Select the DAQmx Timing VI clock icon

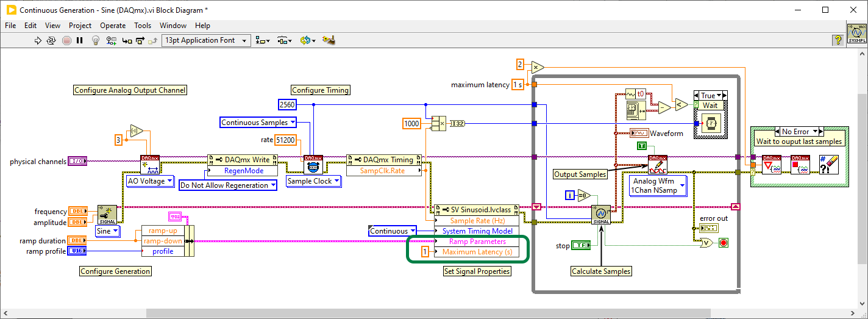tap(313, 164)
